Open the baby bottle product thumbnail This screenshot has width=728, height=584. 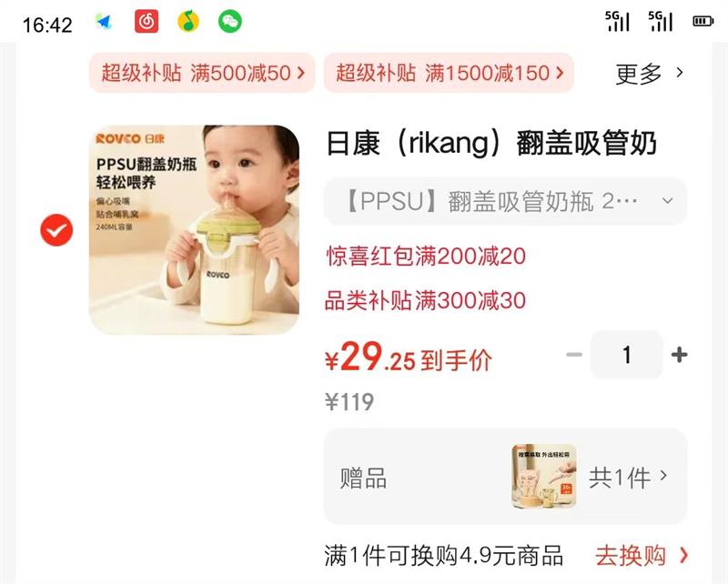(x=194, y=230)
